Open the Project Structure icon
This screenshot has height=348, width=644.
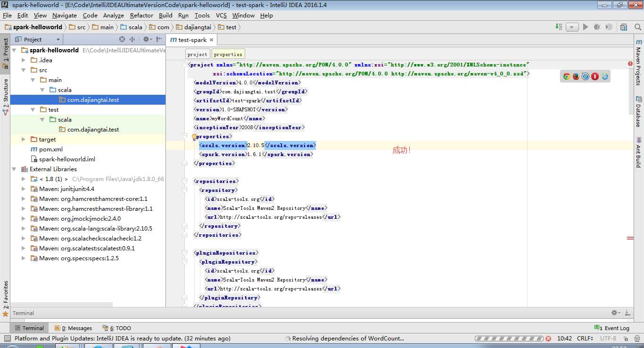pos(624,27)
